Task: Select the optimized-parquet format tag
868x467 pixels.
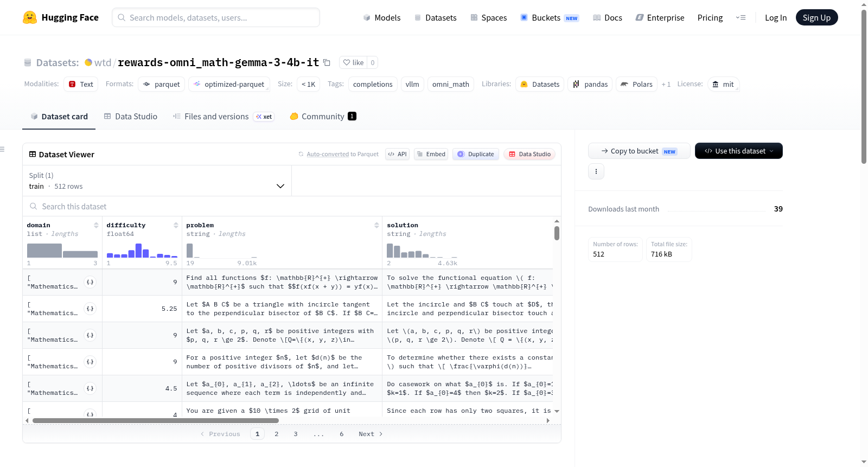Action: pos(228,84)
